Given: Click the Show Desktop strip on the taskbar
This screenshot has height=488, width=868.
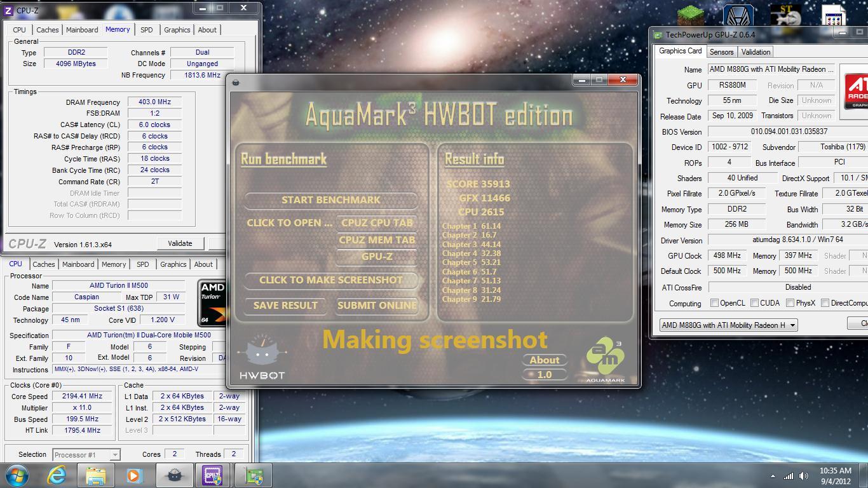Looking at the screenshot, I should click(x=864, y=476).
